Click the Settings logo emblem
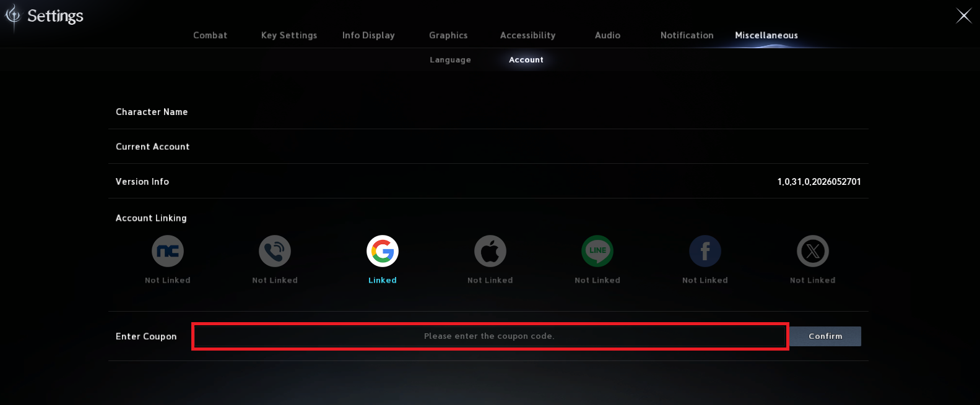The width and height of the screenshot is (980, 405). [x=12, y=16]
